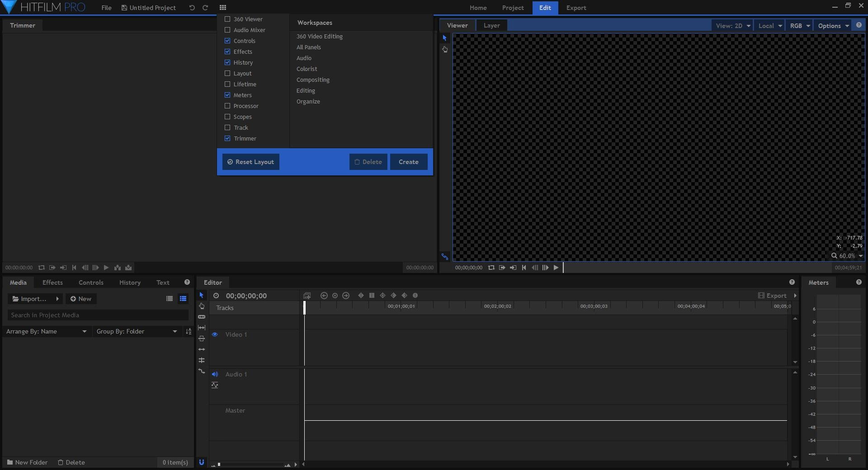Screen dimensions: 868x470
Task: Switch to the Layer tab
Action: click(x=491, y=25)
